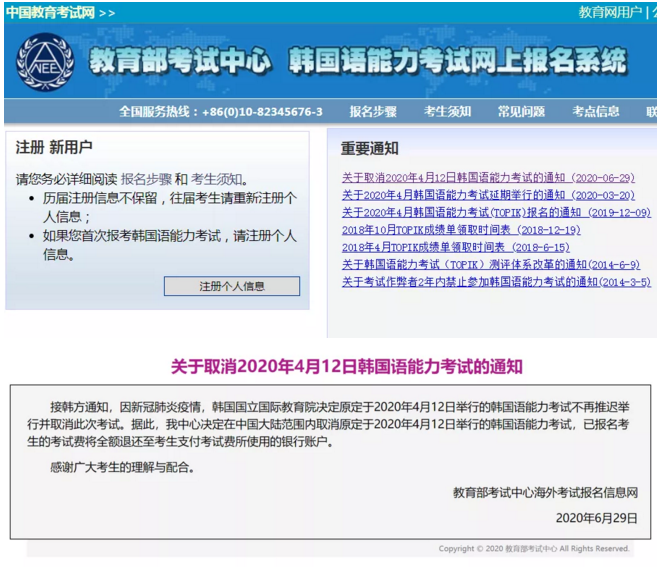Click the banner text 教育部考试中心
This screenshot has width=657, height=576.
point(181,61)
